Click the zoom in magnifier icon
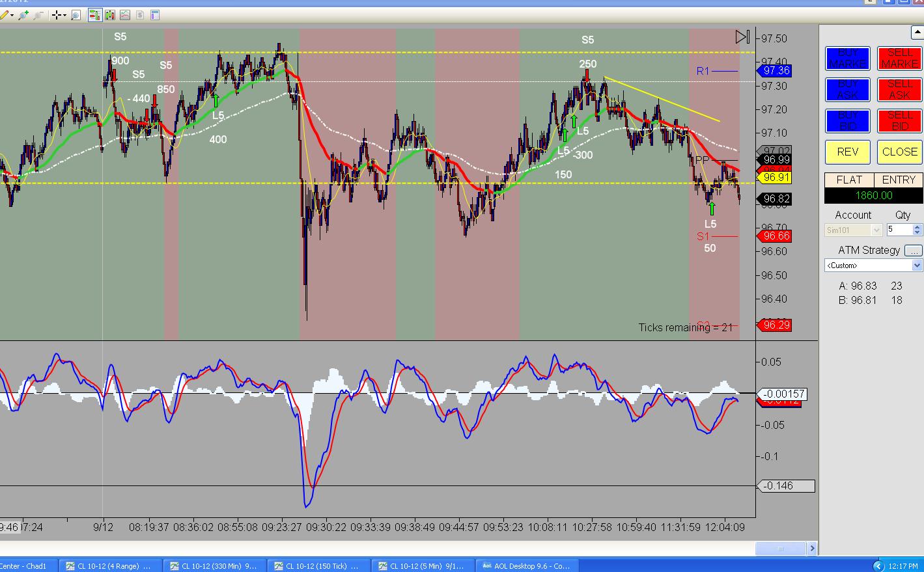Screen dimensions: 924x572 coord(23,14)
